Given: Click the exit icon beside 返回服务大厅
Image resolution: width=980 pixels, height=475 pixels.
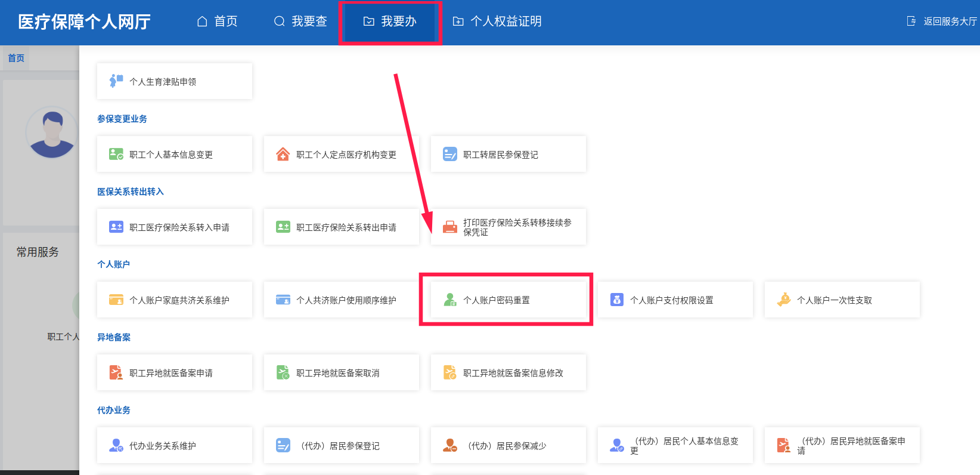Looking at the screenshot, I should click(x=911, y=21).
